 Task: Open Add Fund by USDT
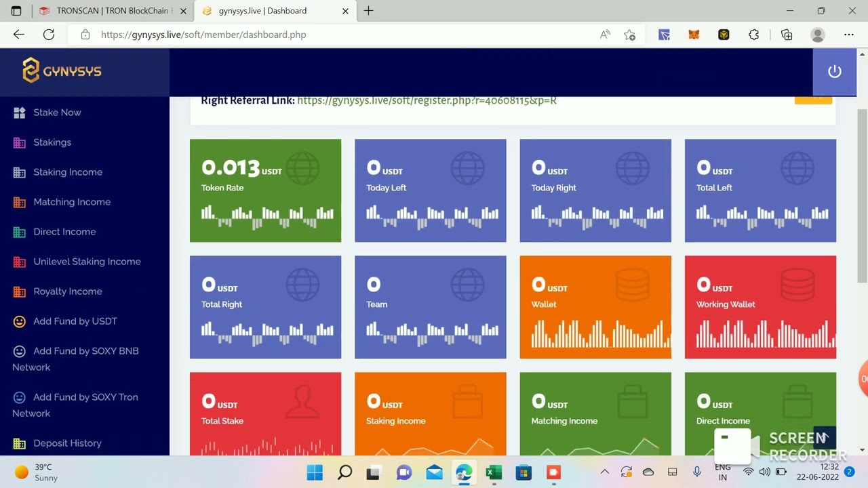point(75,321)
